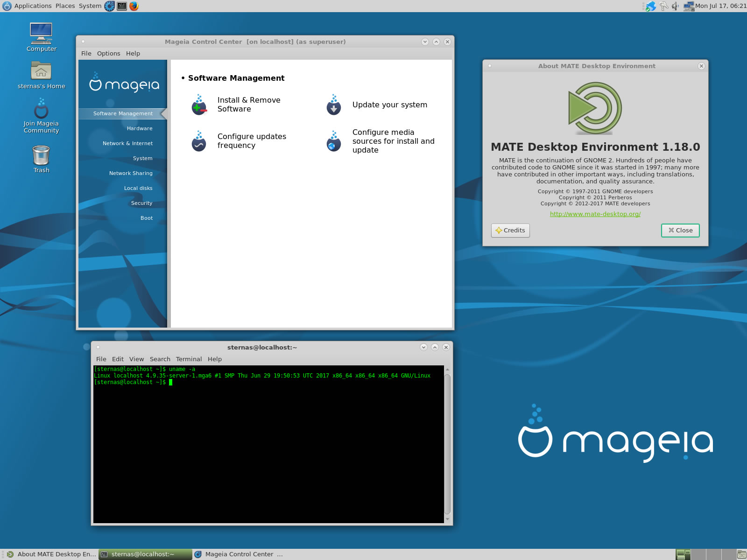This screenshot has width=747, height=560.
Task: Click the volume speaker tray icon
Action: [x=676, y=6]
